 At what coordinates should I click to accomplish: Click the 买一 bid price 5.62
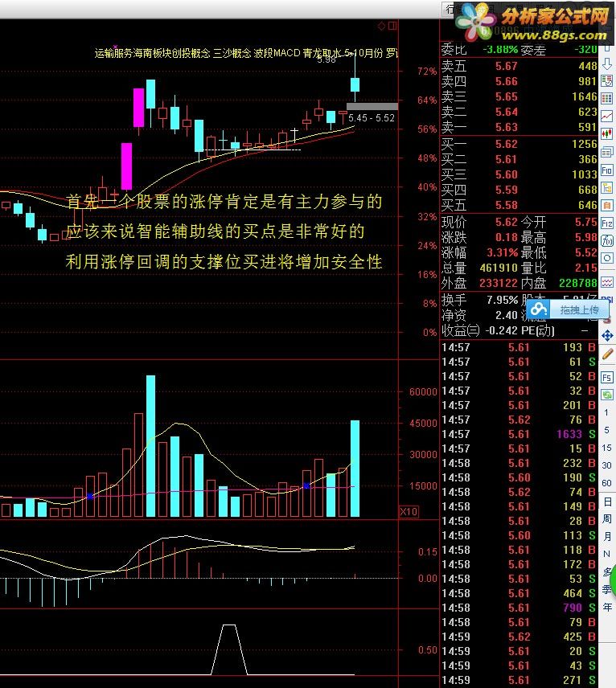[507, 144]
